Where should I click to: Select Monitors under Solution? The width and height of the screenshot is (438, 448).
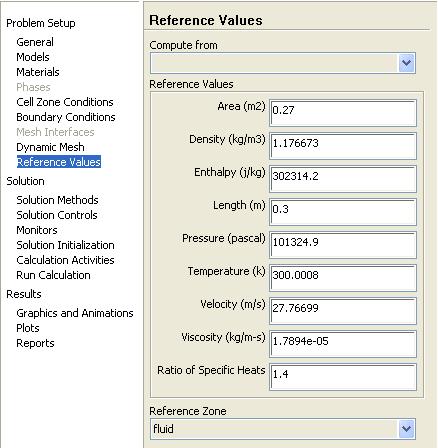[37, 230]
